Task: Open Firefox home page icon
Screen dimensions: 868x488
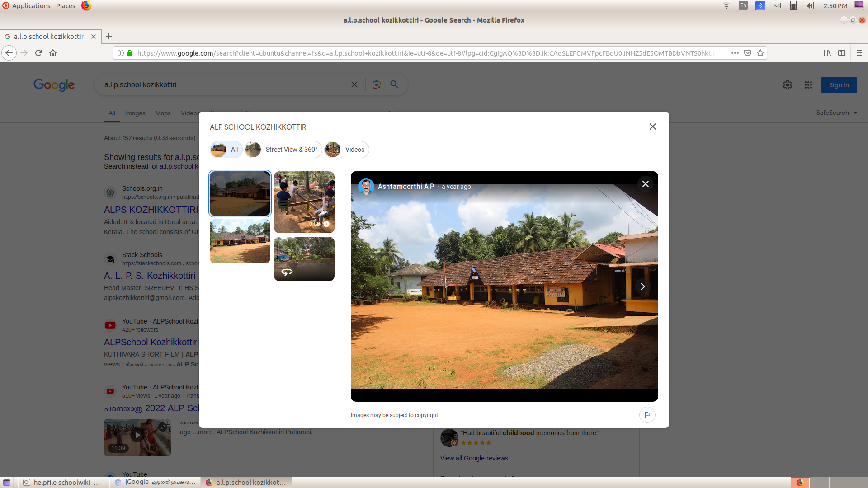Action: tap(53, 53)
